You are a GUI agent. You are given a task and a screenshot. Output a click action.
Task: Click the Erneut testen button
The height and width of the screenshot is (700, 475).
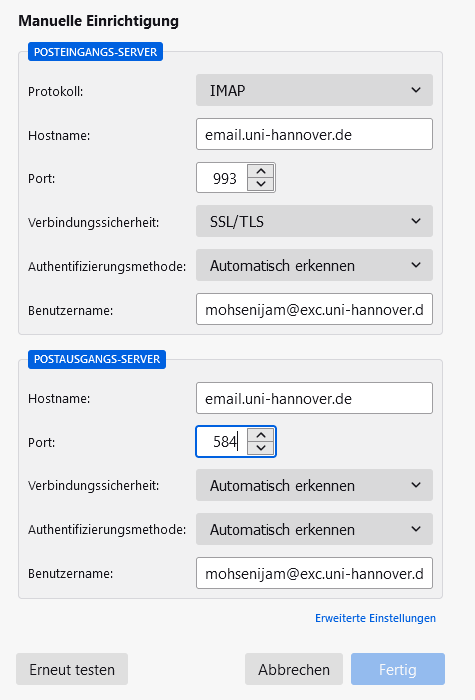click(72, 669)
